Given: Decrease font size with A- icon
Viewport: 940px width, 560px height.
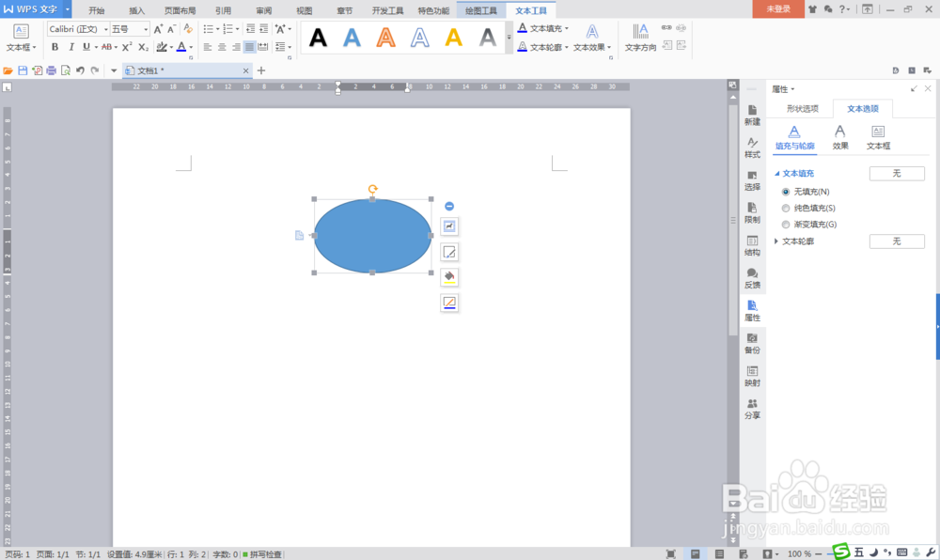Looking at the screenshot, I should (x=171, y=29).
